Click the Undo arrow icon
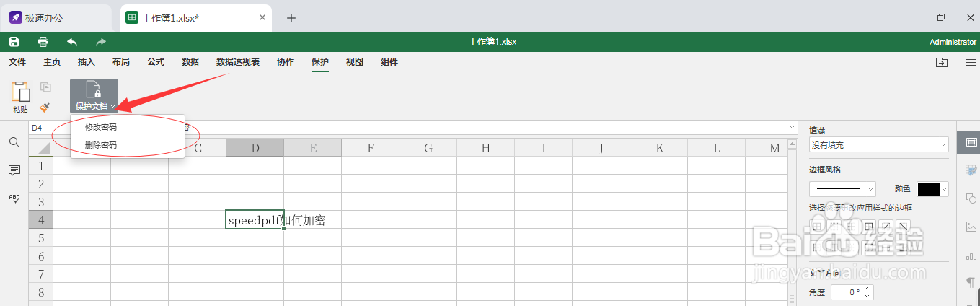This screenshot has width=980, height=306. (72, 42)
